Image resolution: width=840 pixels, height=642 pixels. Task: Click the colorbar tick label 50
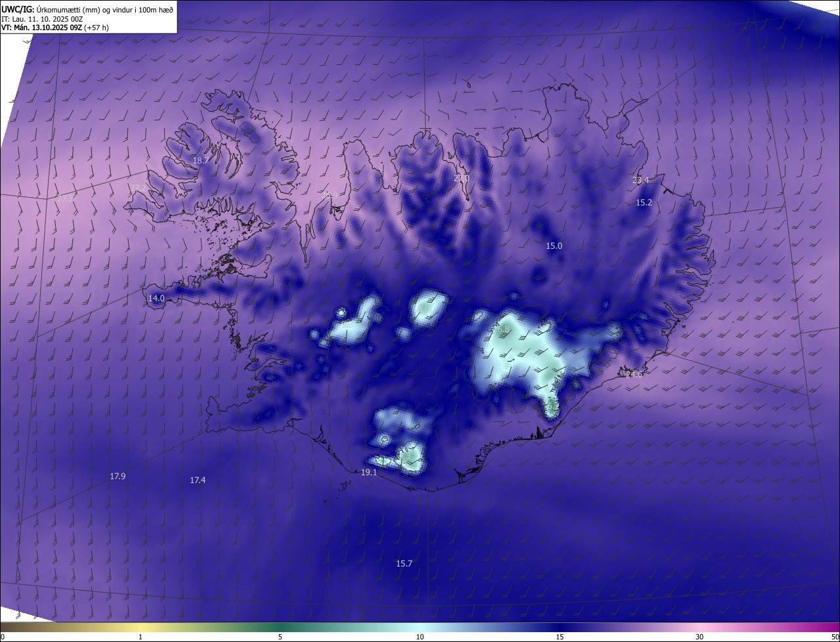click(834, 637)
